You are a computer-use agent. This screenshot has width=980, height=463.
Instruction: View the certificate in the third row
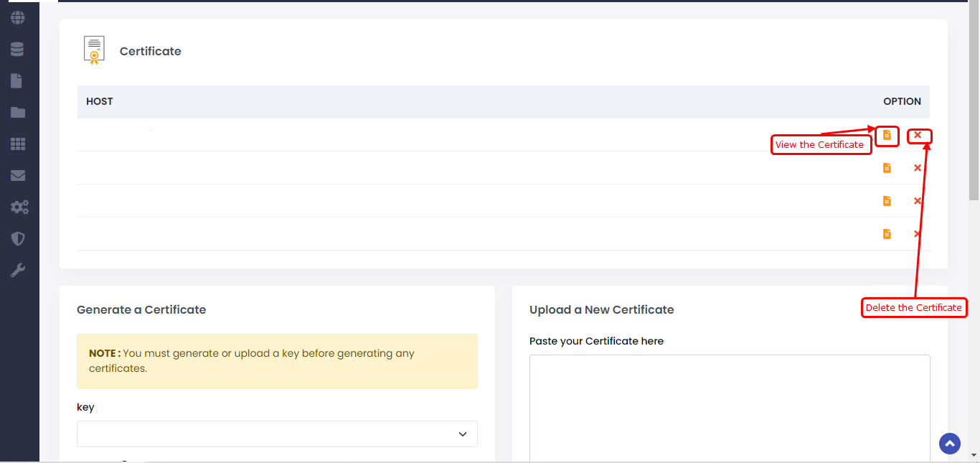[887, 201]
